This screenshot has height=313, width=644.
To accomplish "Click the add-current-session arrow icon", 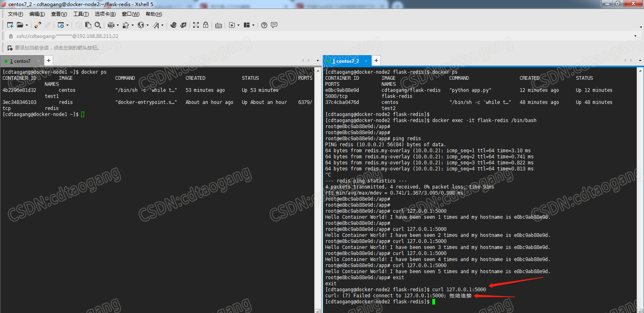I will [x=10, y=48].
